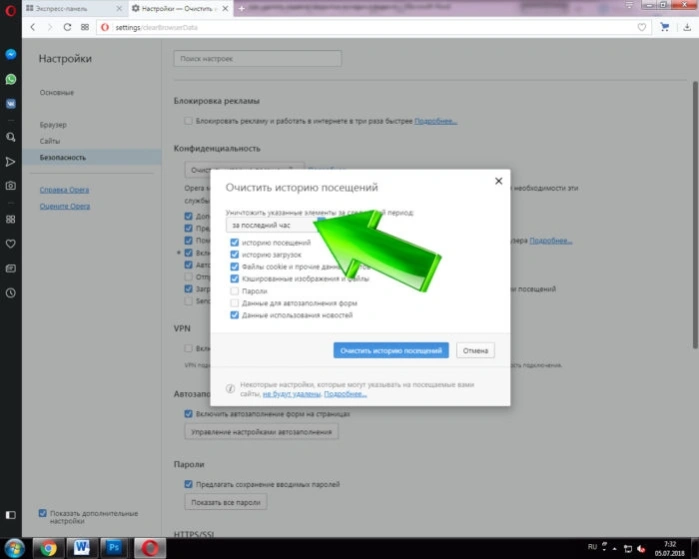
Task: Open bookmarks heart icon in sidebar
Action: tap(11, 244)
